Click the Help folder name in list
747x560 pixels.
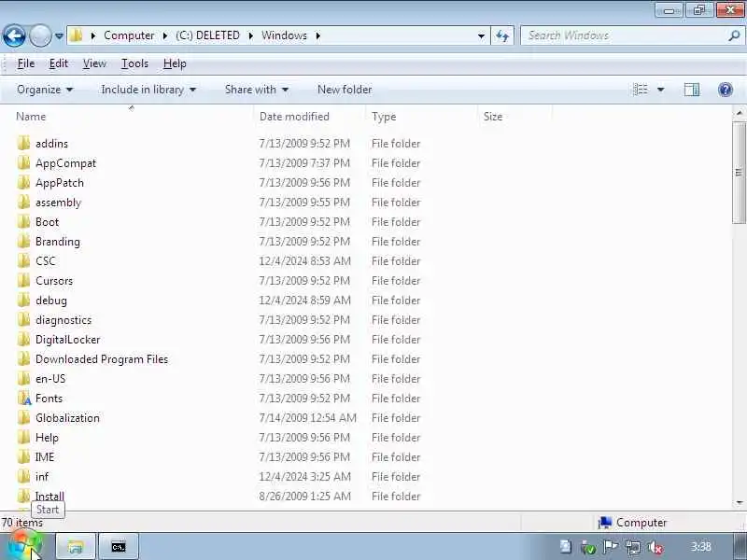tap(47, 437)
